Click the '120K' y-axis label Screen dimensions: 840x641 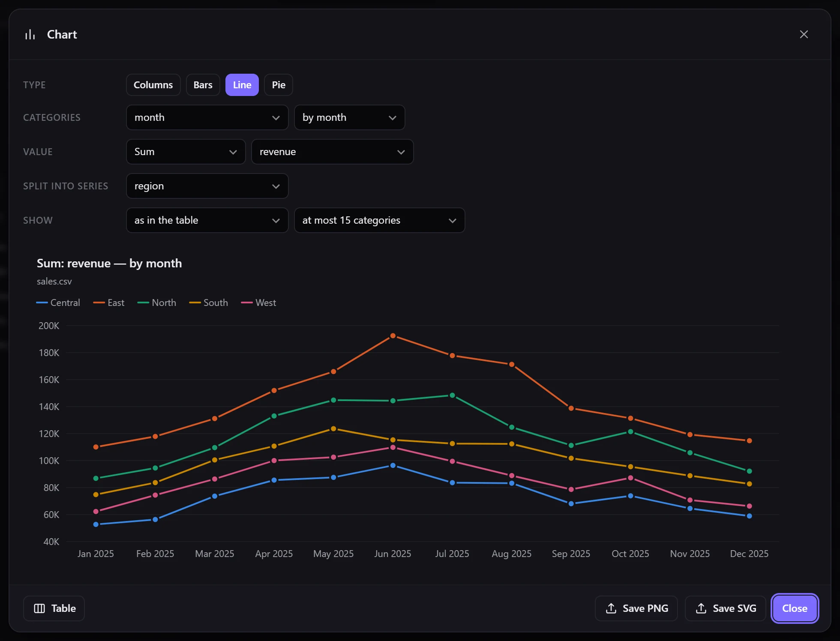pyautogui.click(x=49, y=434)
